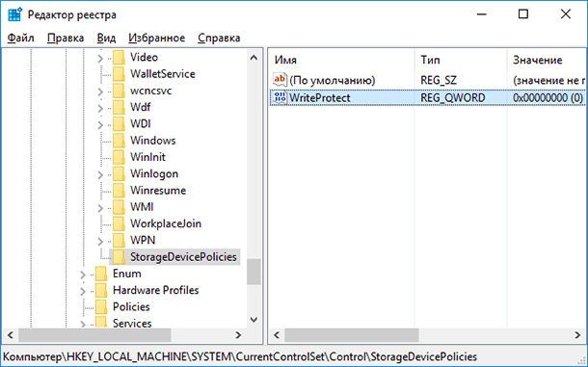Click the Значение column header
Screen dimensions: 588x367
(x=548, y=60)
